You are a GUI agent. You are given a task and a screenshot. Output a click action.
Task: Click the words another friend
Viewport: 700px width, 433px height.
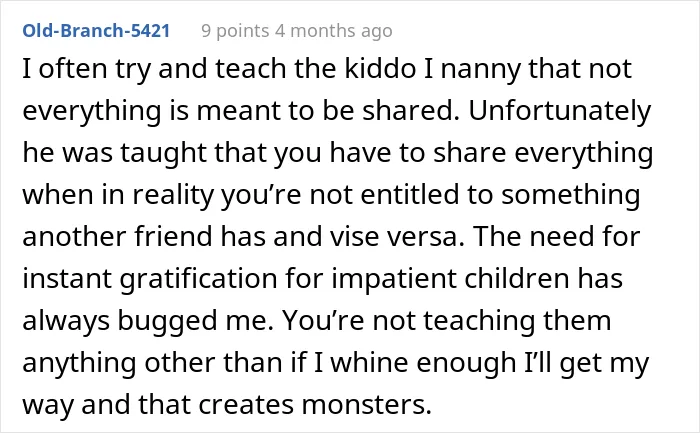117,236
